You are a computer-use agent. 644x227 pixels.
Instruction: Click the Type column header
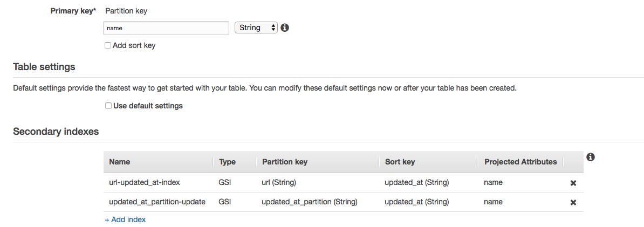tap(228, 162)
